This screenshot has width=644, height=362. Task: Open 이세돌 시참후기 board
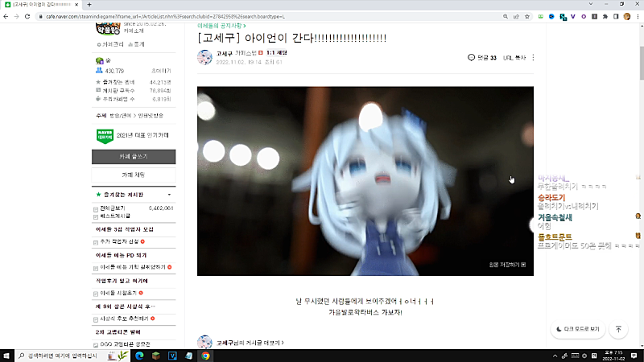point(118,293)
